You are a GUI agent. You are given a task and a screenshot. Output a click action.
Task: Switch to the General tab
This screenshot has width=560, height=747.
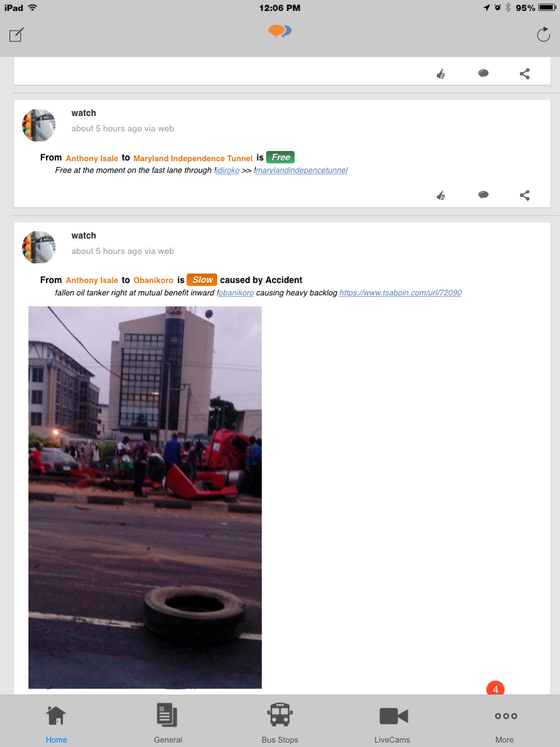pos(168,722)
